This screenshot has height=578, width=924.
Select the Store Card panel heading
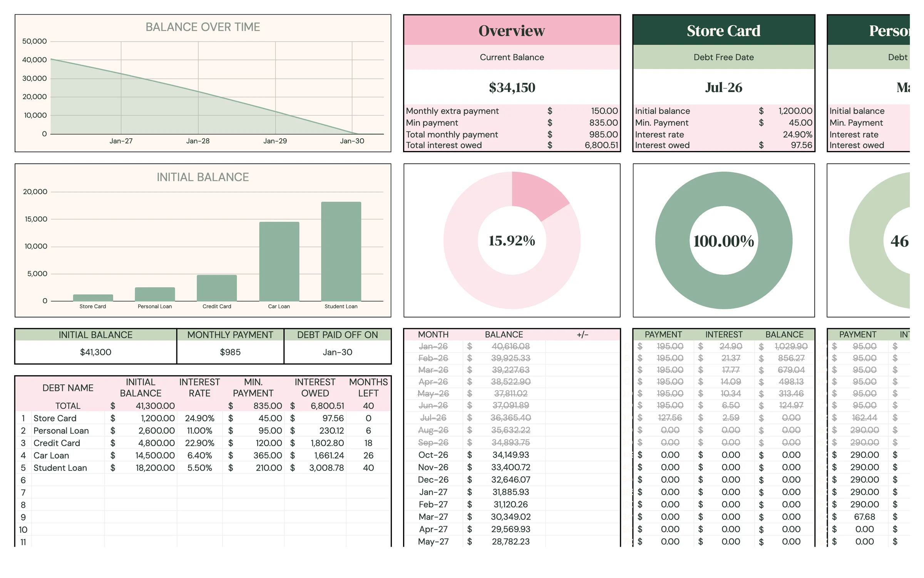click(x=723, y=30)
